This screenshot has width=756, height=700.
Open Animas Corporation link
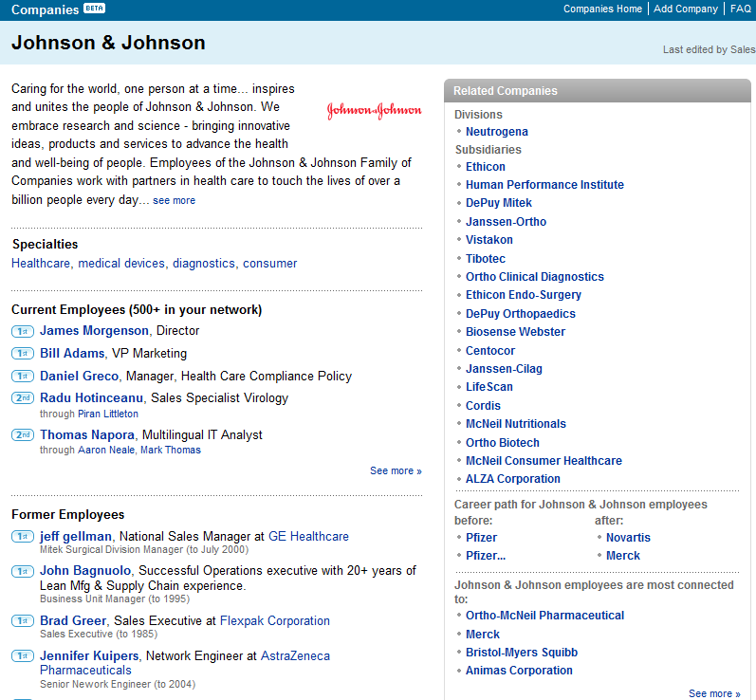coord(519,672)
